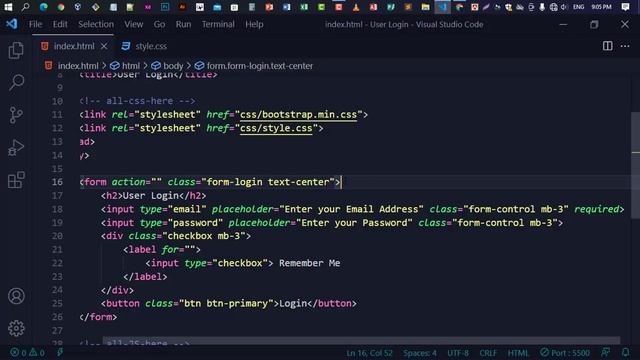The width and height of the screenshot is (640, 360).
Task: Click the VS Code logo in the title bar
Action: [x=12, y=24]
